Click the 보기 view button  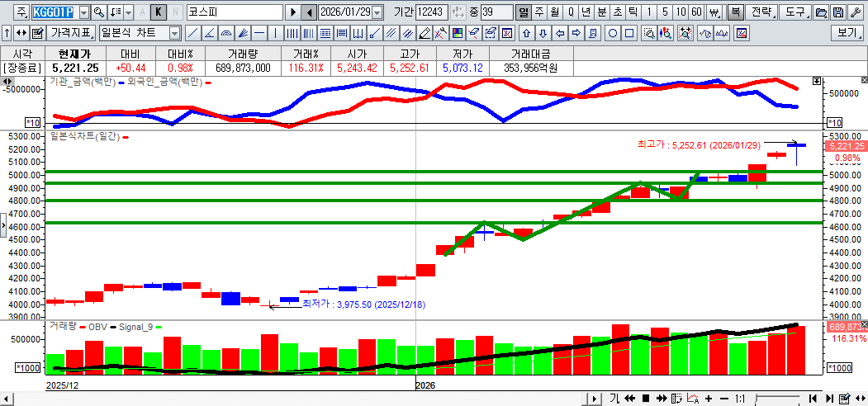848,33
